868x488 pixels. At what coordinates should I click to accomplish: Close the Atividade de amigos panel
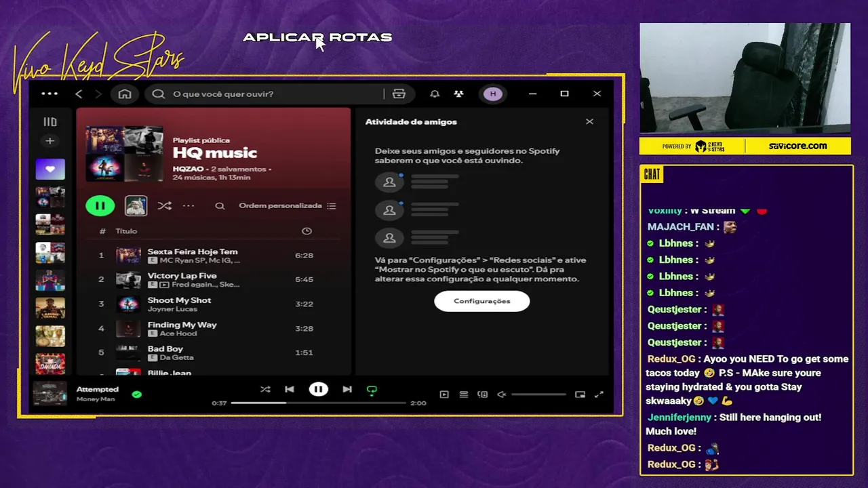[589, 122]
